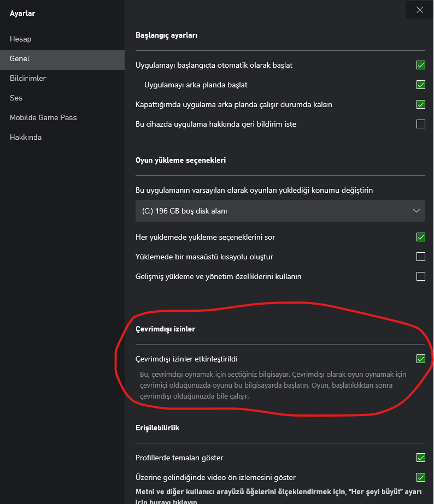The image size is (434, 504).
Task: Uncheck 'Uygulamayı arka planda başlat'
Action: 421,85
